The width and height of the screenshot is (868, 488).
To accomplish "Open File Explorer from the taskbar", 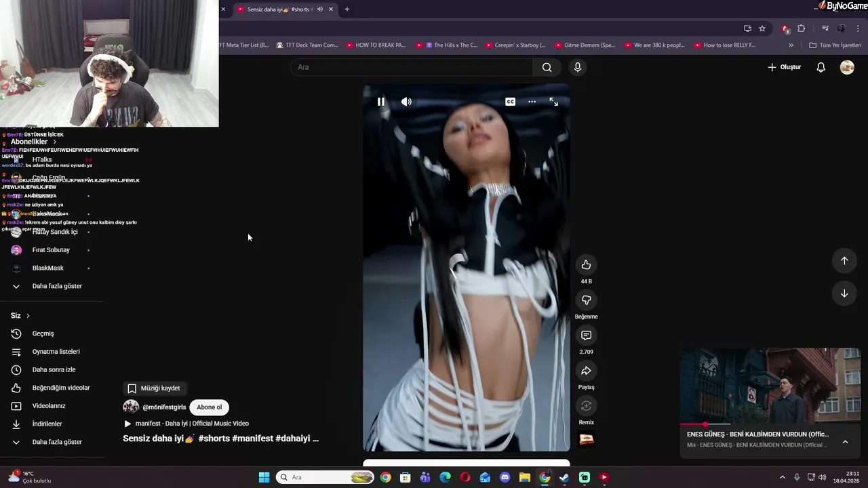I will pos(524,477).
